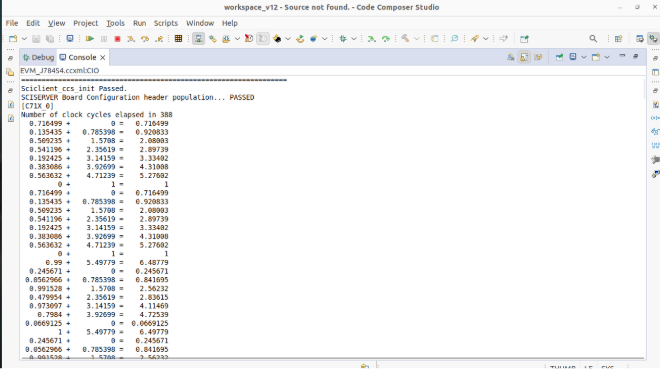Click the Step Over icon
Screen dimensions: 660x369
pos(145,39)
